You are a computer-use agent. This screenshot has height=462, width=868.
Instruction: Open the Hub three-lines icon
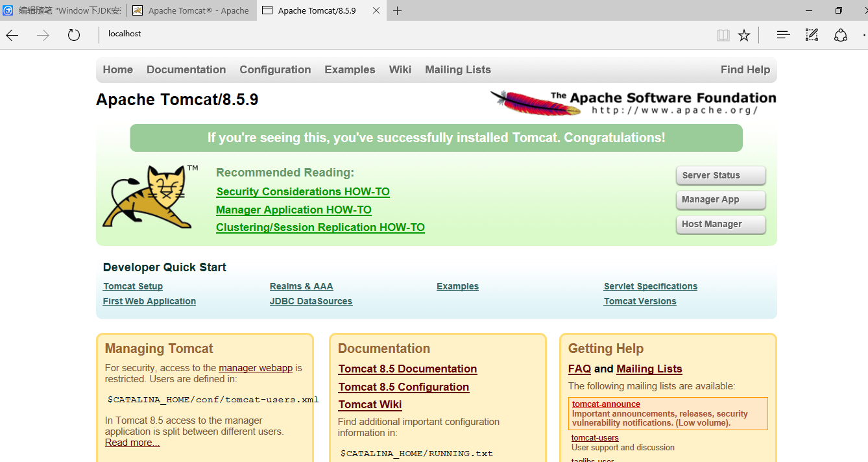(x=783, y=35)
